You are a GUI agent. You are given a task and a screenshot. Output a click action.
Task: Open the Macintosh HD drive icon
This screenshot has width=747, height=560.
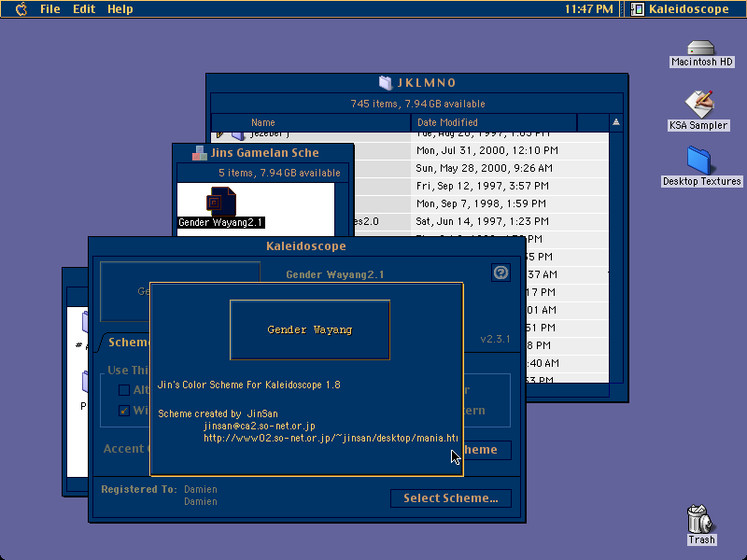(x=701, y=49)
